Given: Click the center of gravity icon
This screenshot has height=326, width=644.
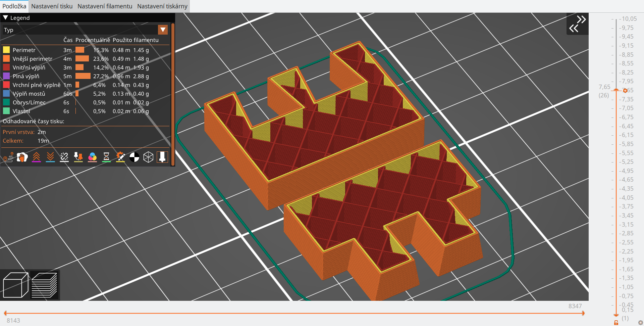Looking at the screenshot, I should [134, 157].
